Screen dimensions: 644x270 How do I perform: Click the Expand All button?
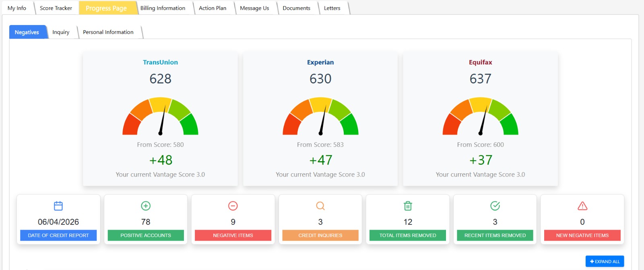click(x=605, y=262)
